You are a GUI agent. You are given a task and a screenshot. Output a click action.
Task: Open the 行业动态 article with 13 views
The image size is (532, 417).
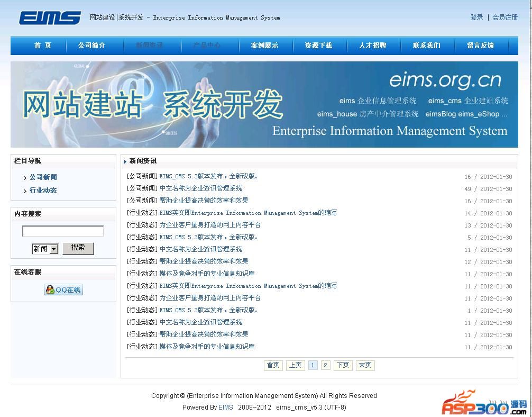point(209,225)
